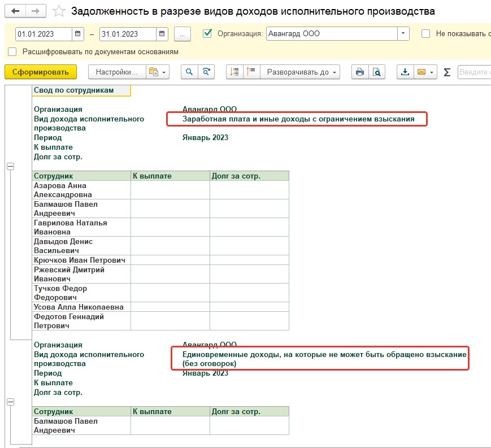Screen dimensions: 491x448
Task: Collapse the first report group with minus
Action: 10,166
